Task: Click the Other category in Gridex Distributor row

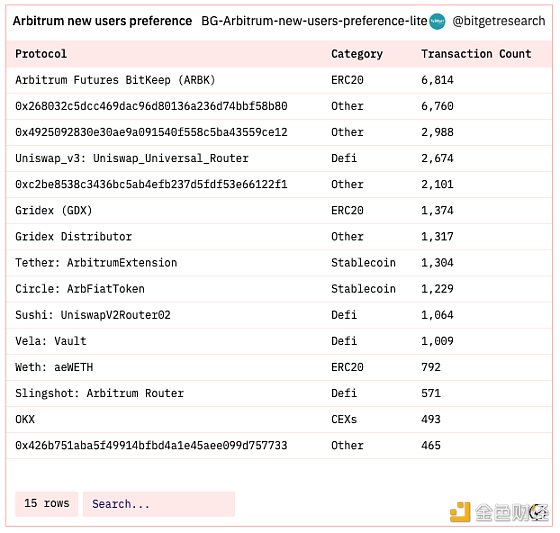Action: click(347, 236)
